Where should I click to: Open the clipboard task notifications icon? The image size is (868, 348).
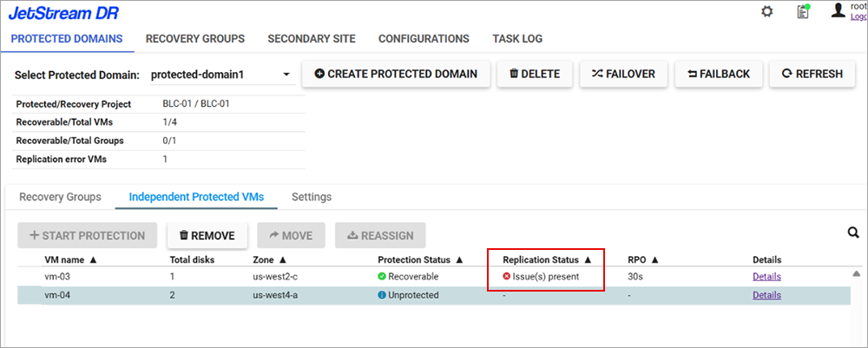coord(803,11)
